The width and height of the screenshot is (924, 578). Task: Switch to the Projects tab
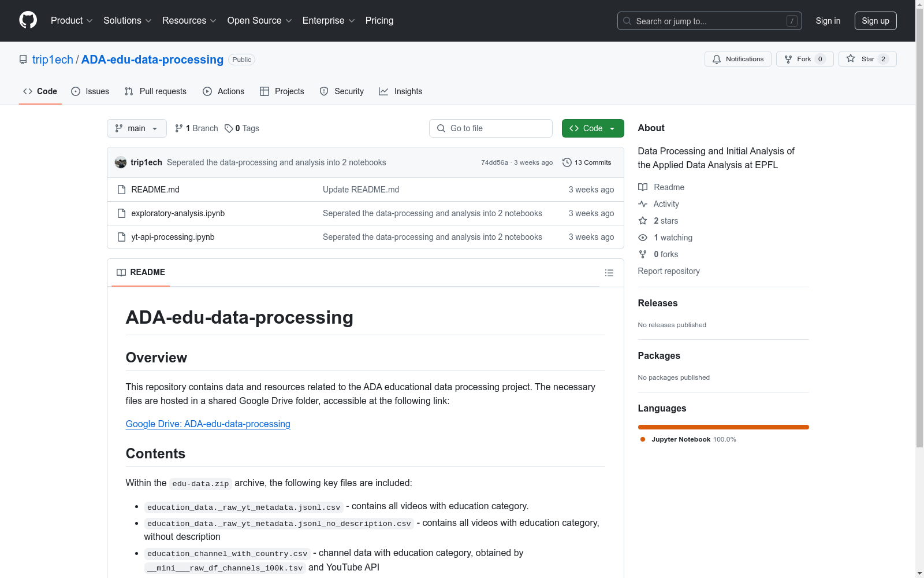tap(282, 91)
